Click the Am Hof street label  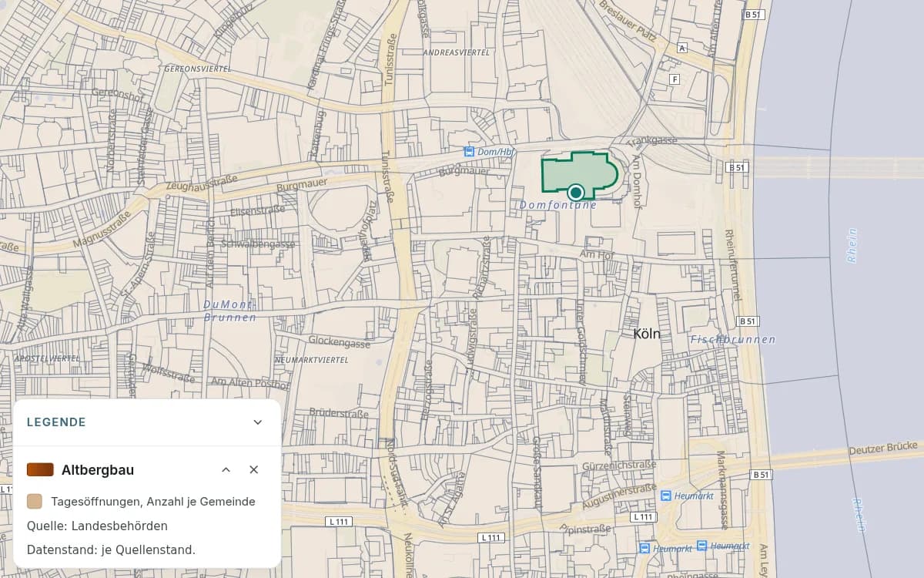[597, 254]
